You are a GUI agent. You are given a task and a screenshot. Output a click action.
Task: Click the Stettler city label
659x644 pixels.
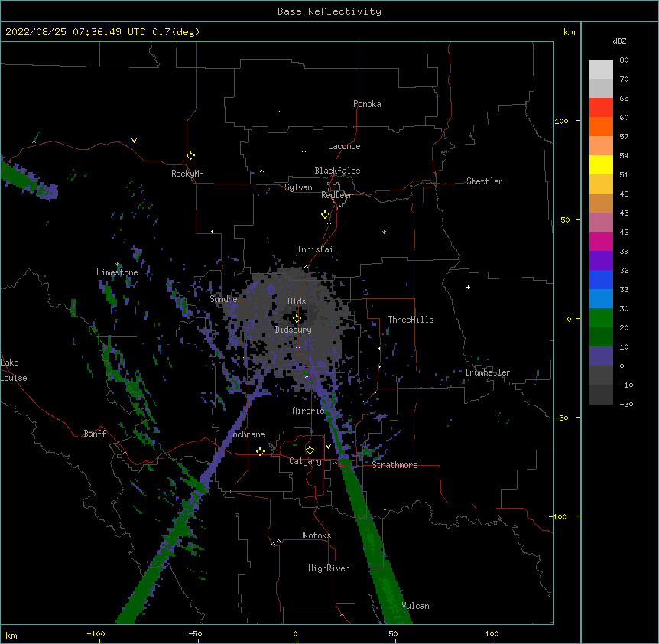click(x=485, y=181)
